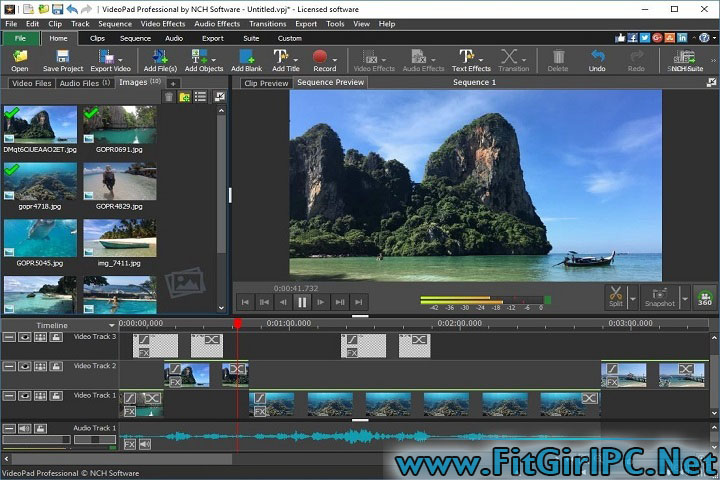Click the 360 video button
Image resolution: width=720 pixels, height=480 pixels.
(x=705, y=298)
